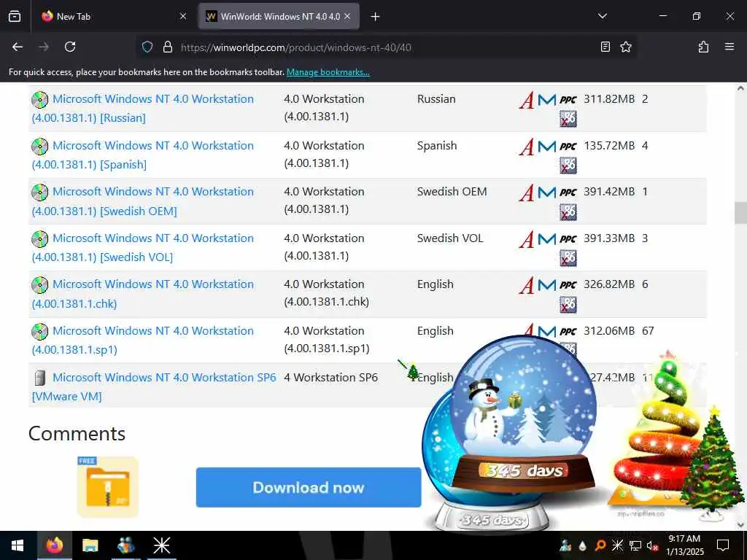The height and width of the screenshot is (560, 747).
Task: Click Firefox icon in taskbar
Action: pyautogui.click(x=55, y=545)
